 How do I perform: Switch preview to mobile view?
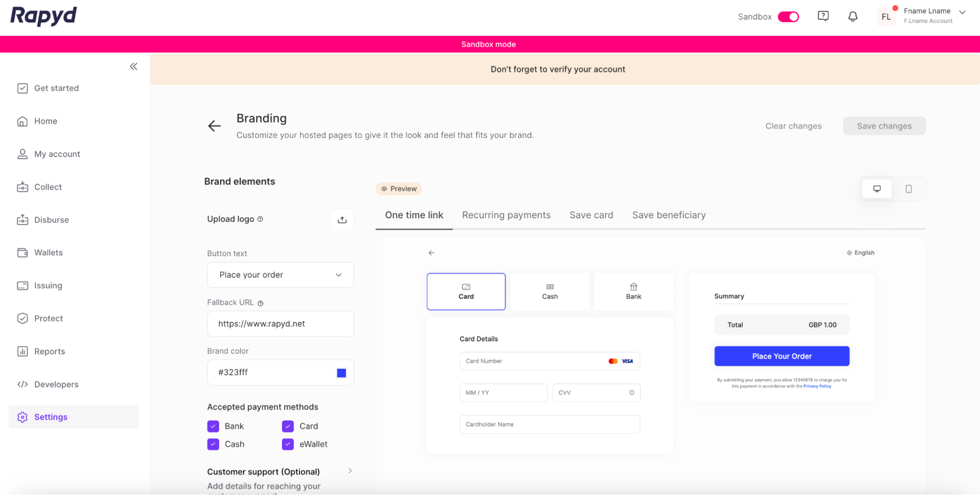[908, 189]
